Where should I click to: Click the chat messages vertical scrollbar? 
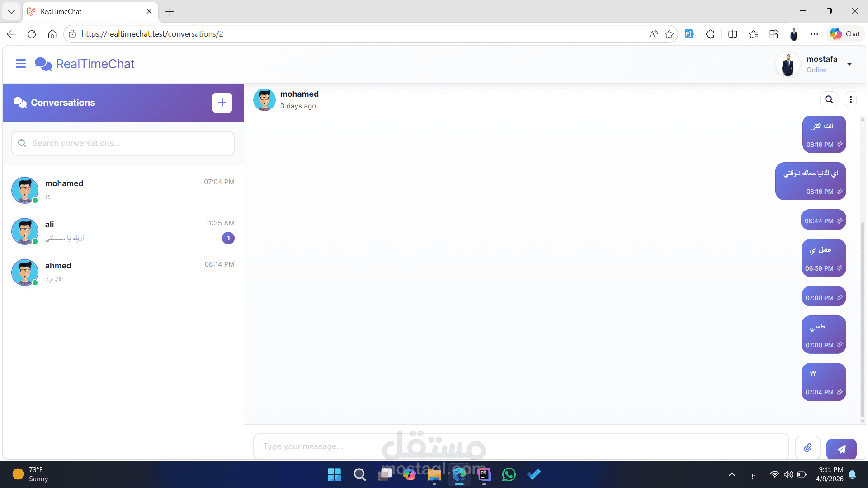[x=863, y=316]
